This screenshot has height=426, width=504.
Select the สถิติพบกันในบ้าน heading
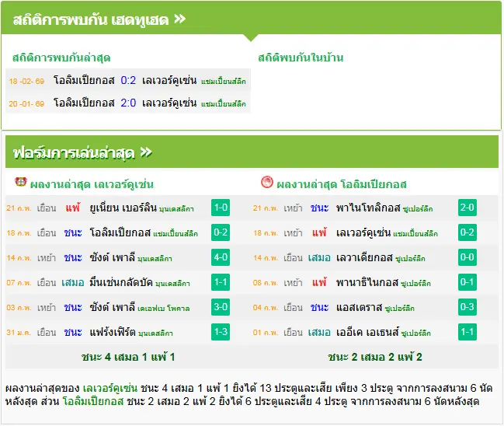tap(301, 58)
